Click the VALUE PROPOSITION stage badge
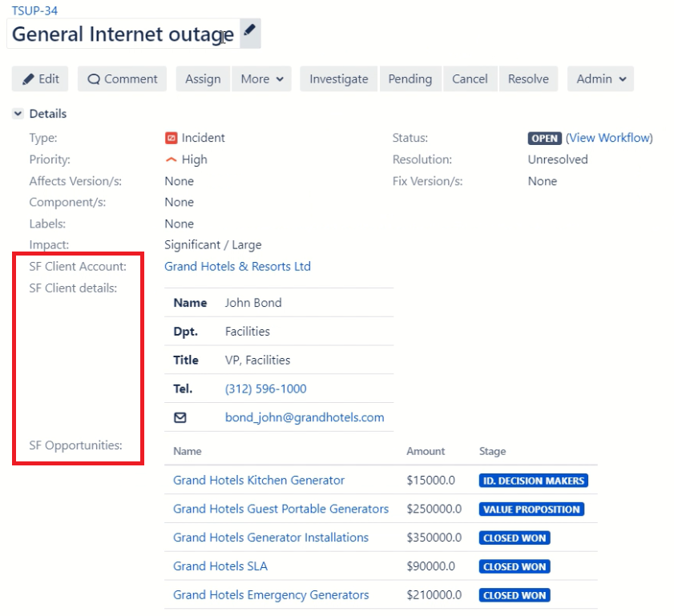 (x=531, y=509)
